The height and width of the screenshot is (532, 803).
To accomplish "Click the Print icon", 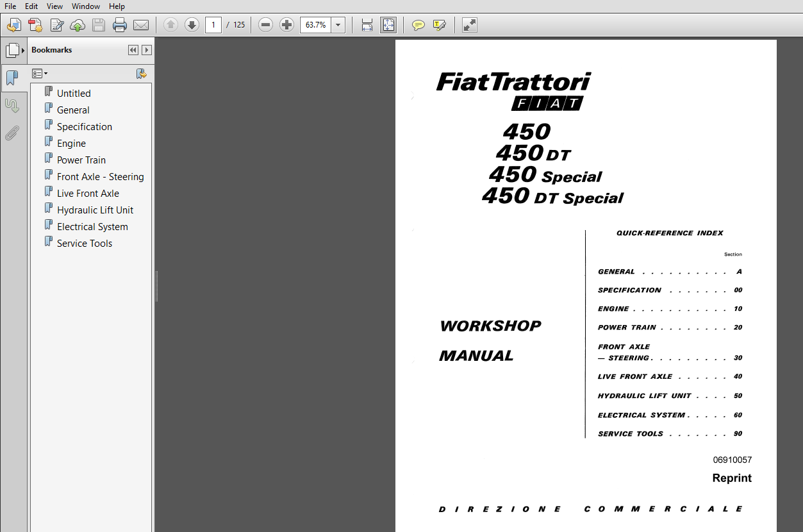I will [x=120, y=25].
